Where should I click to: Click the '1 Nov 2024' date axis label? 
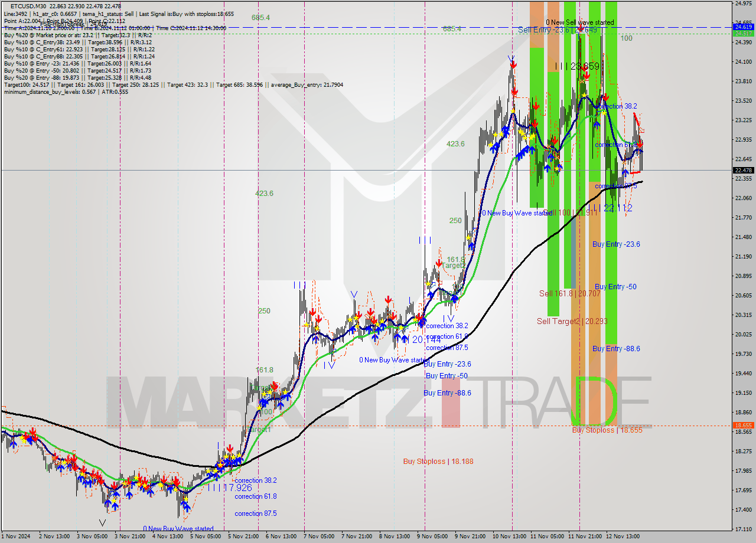coord(16,537)
